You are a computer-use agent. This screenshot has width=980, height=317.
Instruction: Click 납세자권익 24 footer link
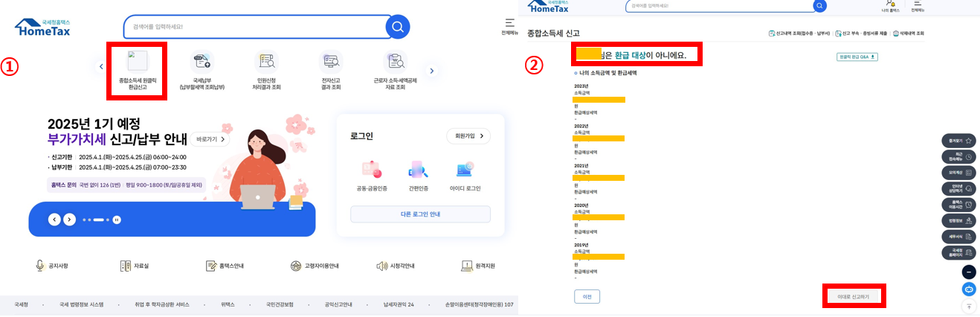399,304
